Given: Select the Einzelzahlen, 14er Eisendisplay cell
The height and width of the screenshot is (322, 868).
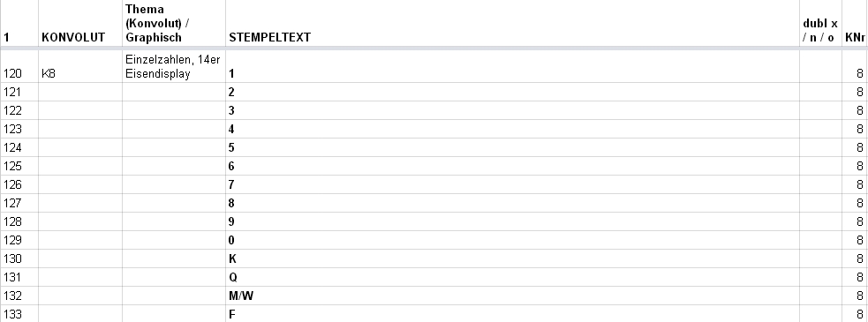Looking at the screenshot, I should (174, 66).
